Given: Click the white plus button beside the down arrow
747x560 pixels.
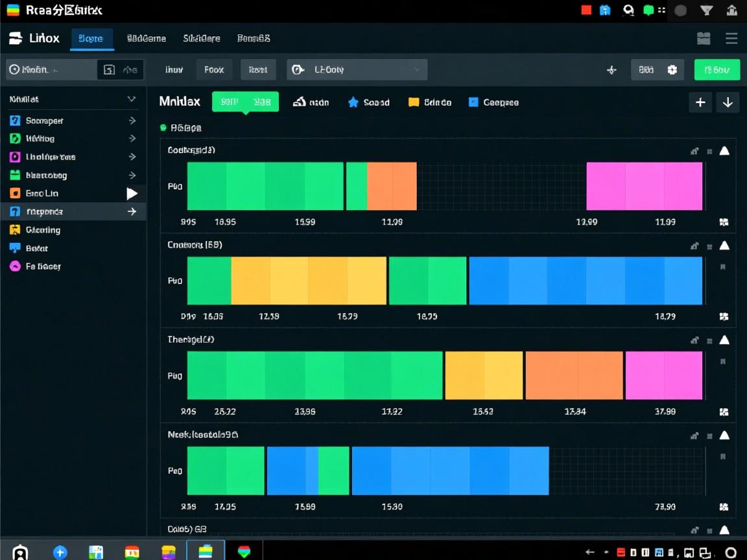Looking at the screenshot, I should 700,102.
